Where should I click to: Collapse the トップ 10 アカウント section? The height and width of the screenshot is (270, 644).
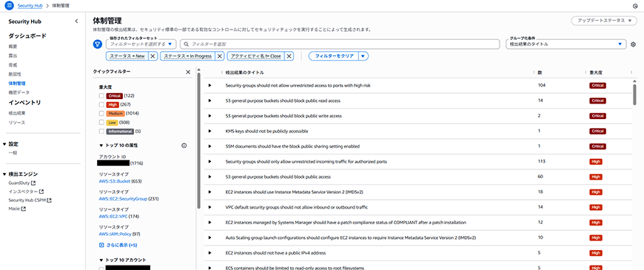point(101,260)
